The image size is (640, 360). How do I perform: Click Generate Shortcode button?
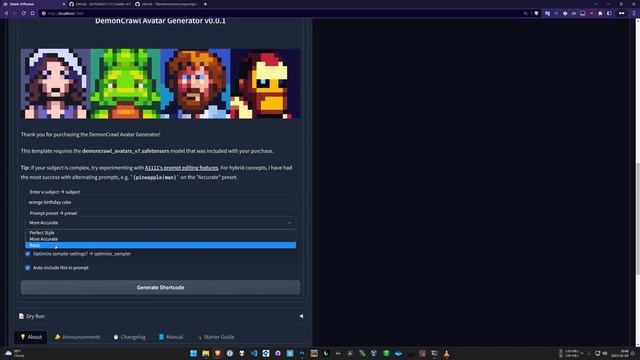[x=160, y=287]
